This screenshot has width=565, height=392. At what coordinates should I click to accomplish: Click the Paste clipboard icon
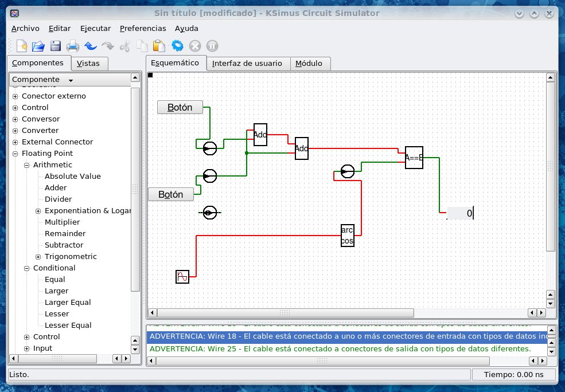pyautogui.click(x=159, y=46)
